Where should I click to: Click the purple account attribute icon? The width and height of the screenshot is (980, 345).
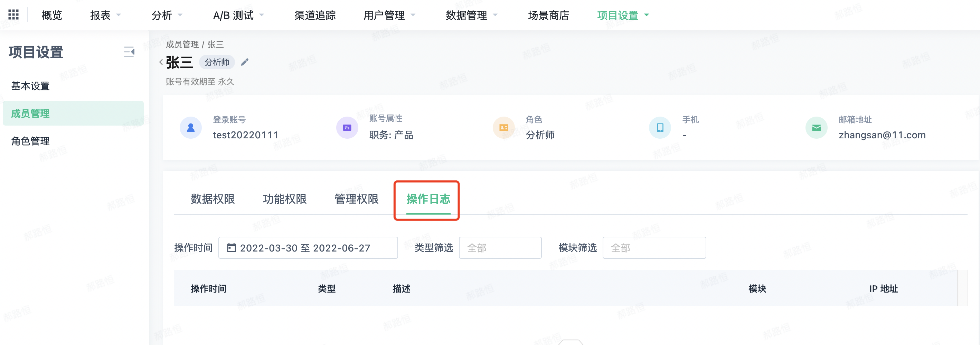coord(347,128)
